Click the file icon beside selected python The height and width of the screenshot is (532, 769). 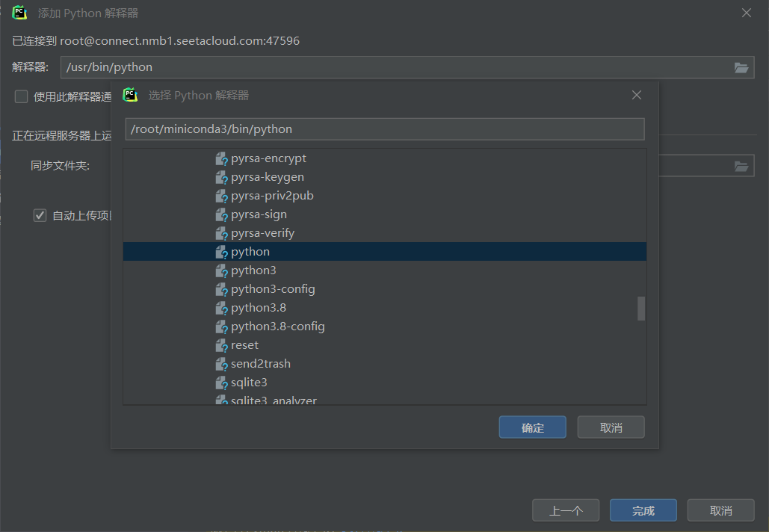[x=222, y=252]
